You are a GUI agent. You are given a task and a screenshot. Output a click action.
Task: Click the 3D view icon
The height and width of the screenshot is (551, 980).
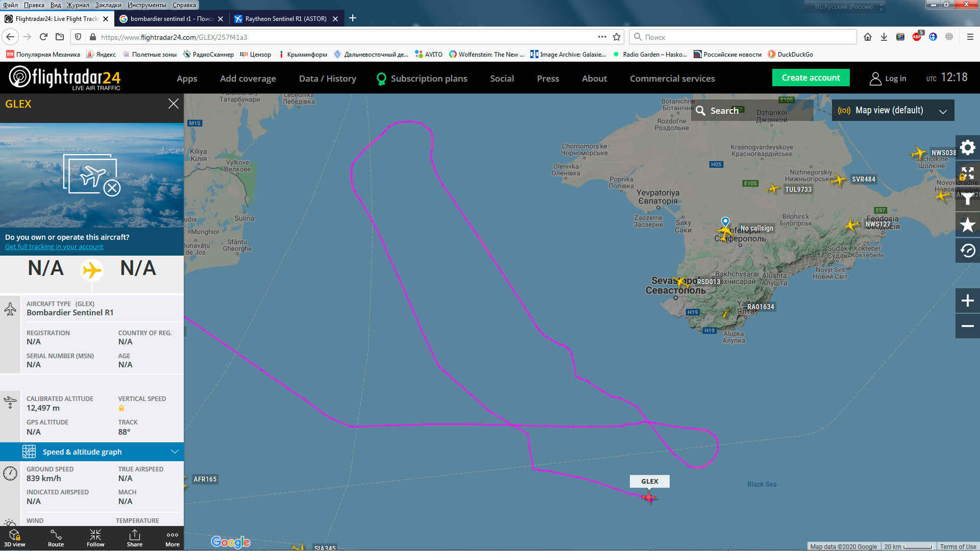[x=15, y=538]
